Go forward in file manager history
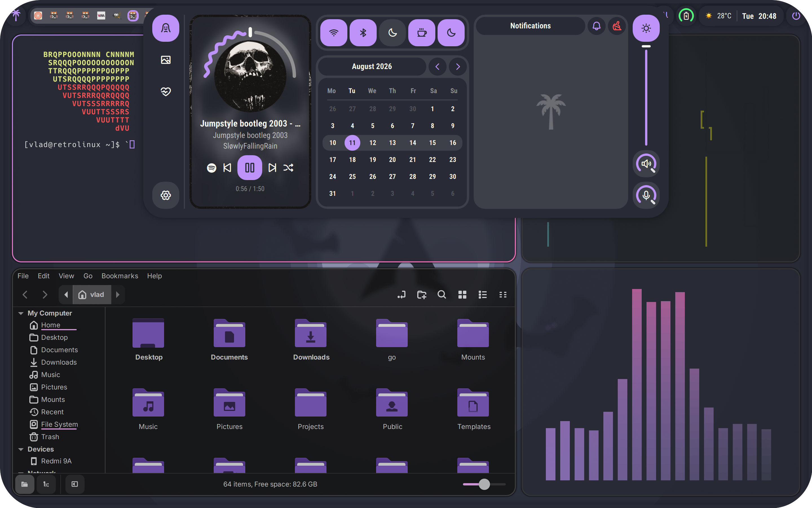Viewport: 812px width, 508px height. point(45,295)
